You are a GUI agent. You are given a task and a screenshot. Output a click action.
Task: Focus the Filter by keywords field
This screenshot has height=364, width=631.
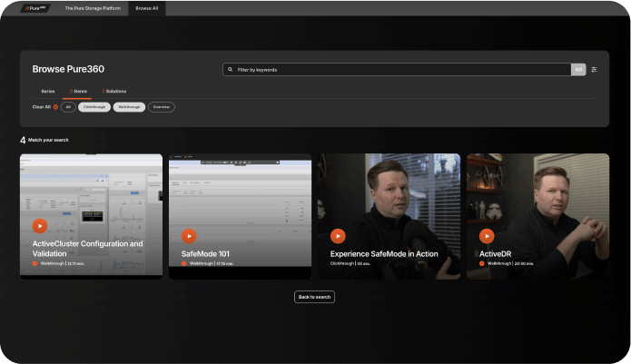[x=399, y=69]
